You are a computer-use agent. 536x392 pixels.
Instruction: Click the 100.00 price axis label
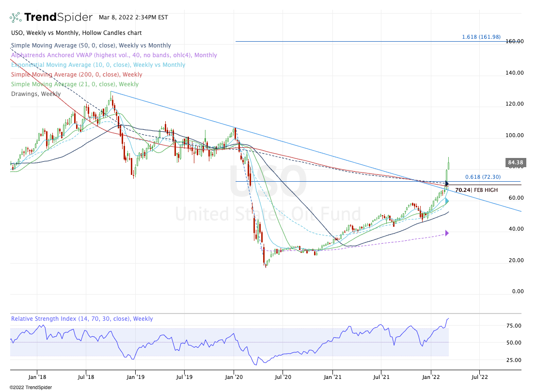pyautogui.click(x=515, y=135)
